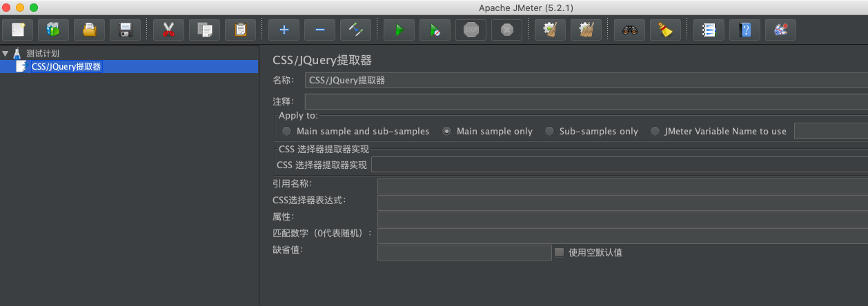
Task: Enable the 使用空默认值 checkbox
Action: click(x=560, y=252)
